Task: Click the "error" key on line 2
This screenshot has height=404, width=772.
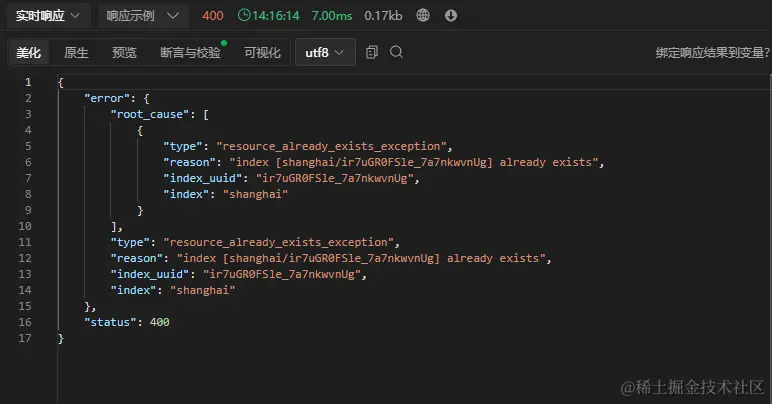Action: [x=107, y=98]
